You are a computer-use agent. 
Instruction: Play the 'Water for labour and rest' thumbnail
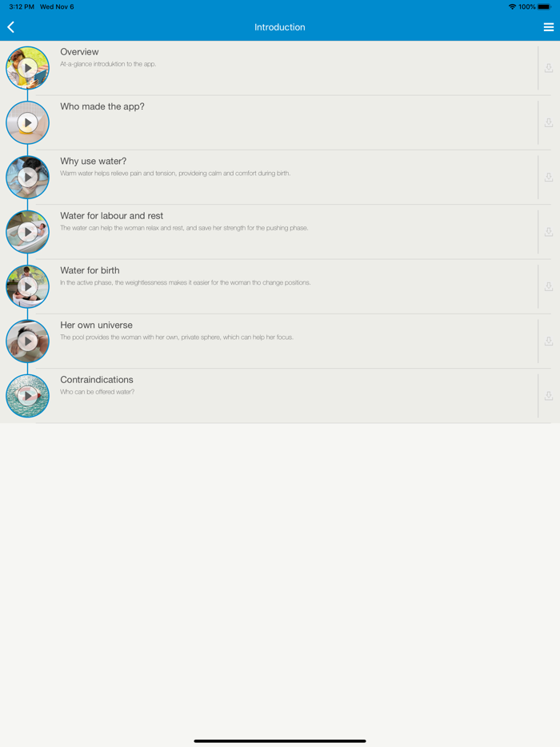coord(28,232)
